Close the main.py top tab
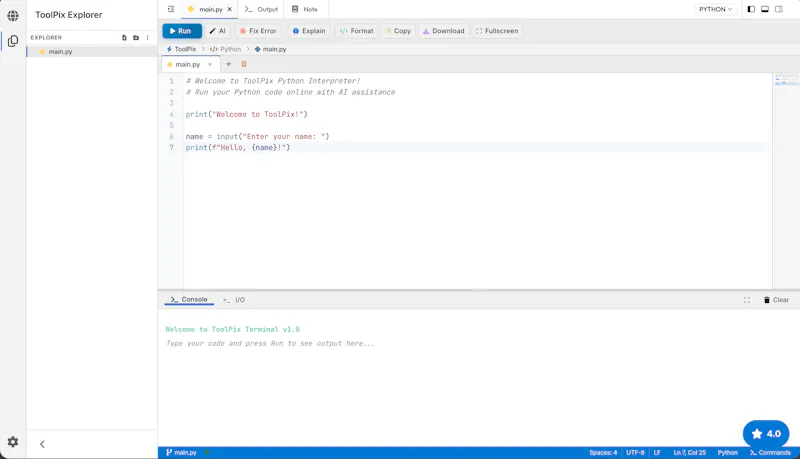 230,9
